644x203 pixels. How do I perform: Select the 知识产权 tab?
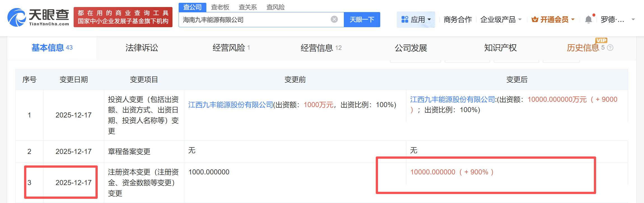coord(500,48)
